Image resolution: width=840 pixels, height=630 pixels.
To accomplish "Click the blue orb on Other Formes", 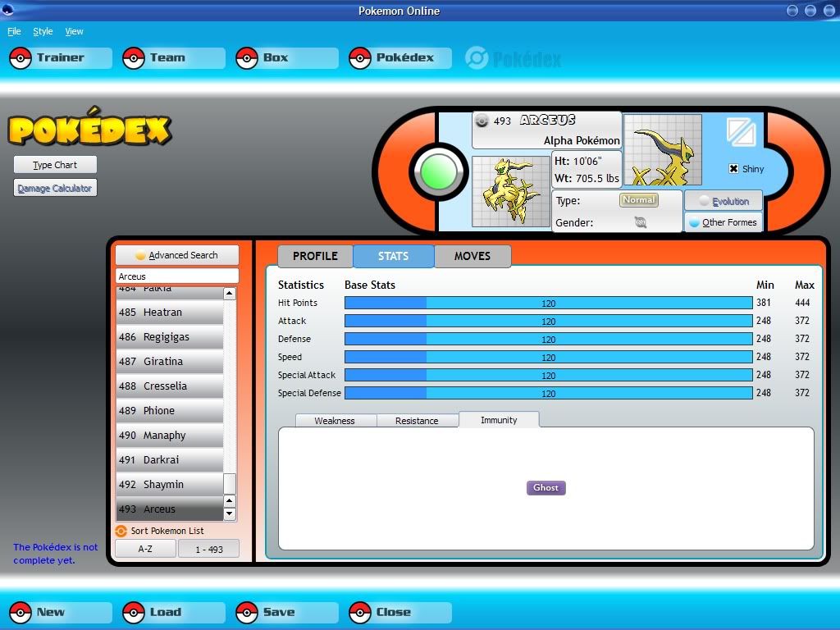I will [694, 222].
